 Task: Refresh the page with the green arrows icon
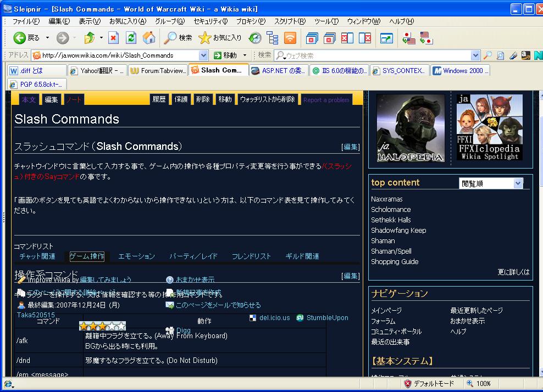pos(131,38)
